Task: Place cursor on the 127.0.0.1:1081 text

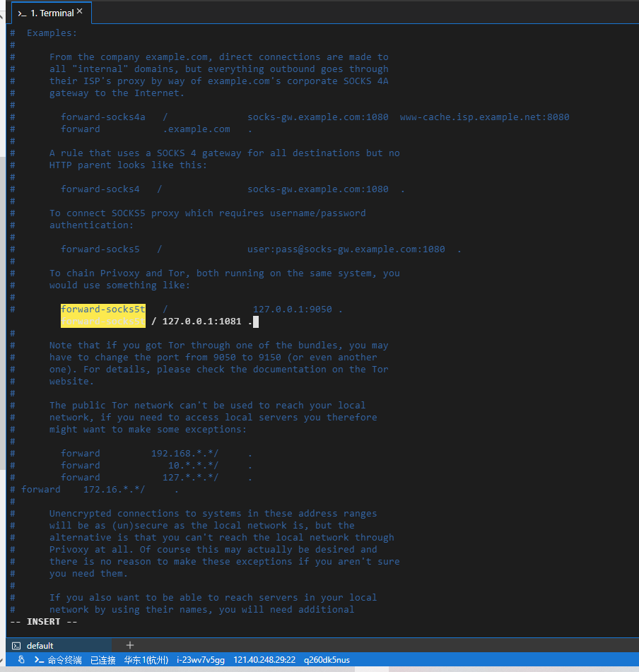Action: click(x=201, y=322)
